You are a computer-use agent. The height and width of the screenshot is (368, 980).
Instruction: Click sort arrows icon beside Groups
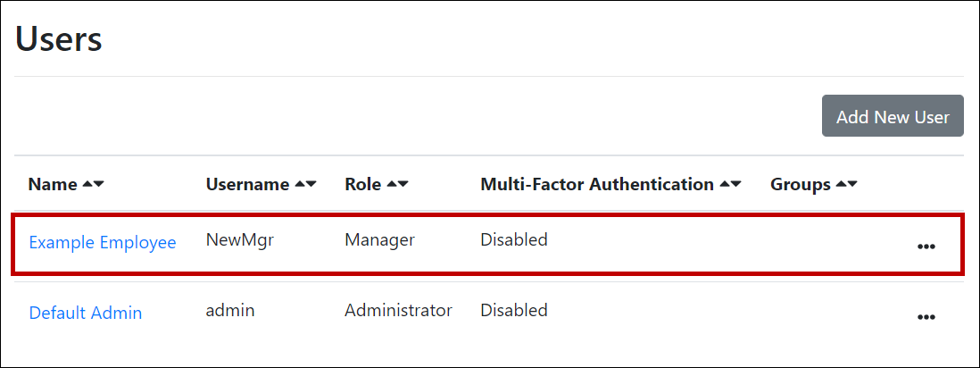[846, 185]
